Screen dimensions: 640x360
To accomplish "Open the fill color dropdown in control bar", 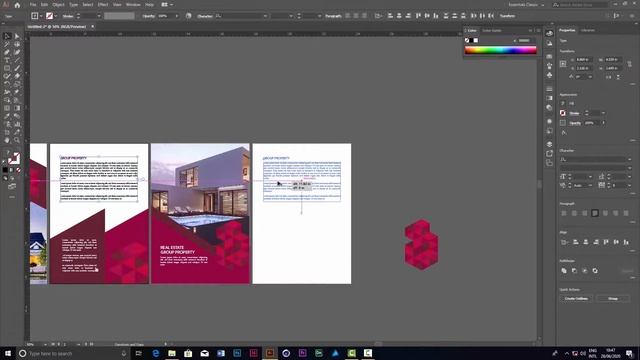I will [41, 16].
